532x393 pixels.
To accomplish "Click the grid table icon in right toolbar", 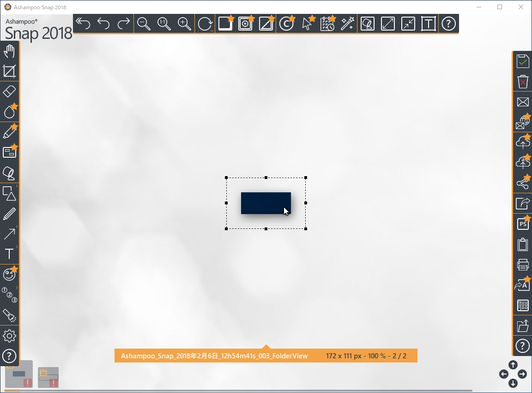I will pyautogui.click(x=523, y=305).
